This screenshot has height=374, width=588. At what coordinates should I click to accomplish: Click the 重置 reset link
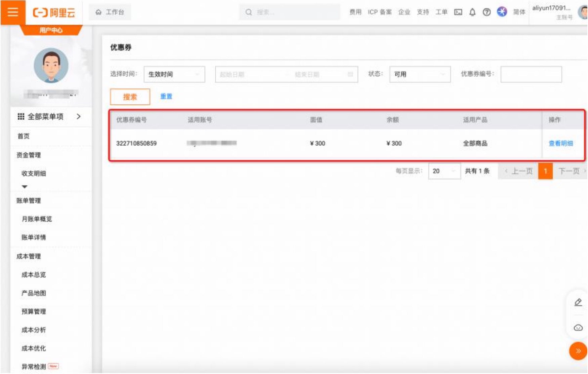[x=166, y=97]
